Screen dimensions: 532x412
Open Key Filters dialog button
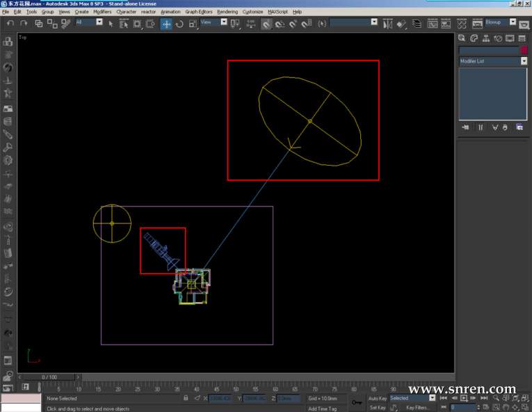point(417,407)
